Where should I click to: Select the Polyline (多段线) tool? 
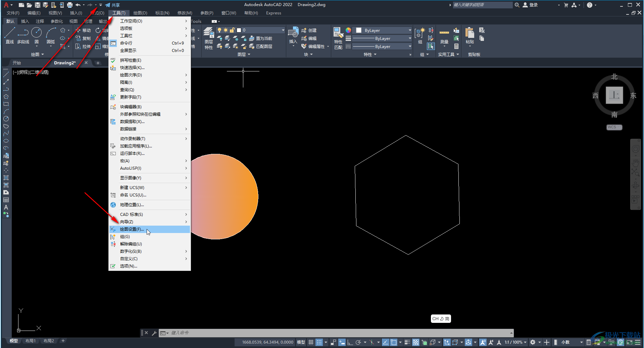(x=23, y=35)
